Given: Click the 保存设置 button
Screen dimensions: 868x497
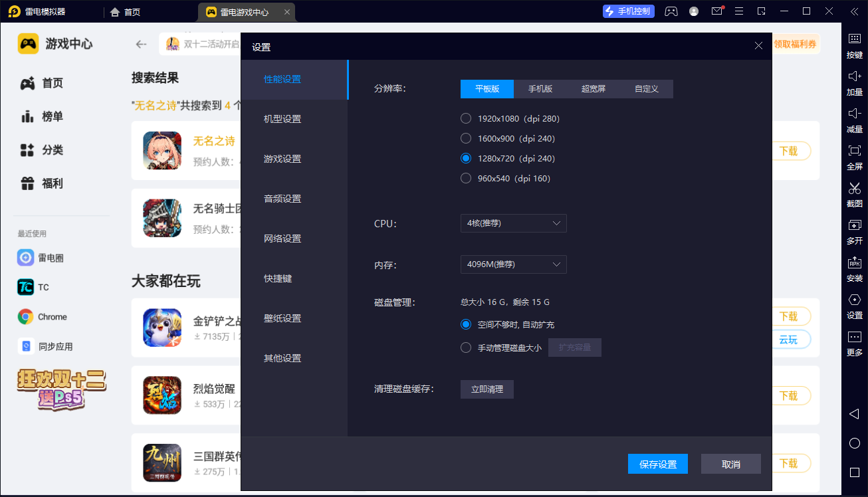Looking at the screenshot, I should pyautogui.click(x=657, y=464).
